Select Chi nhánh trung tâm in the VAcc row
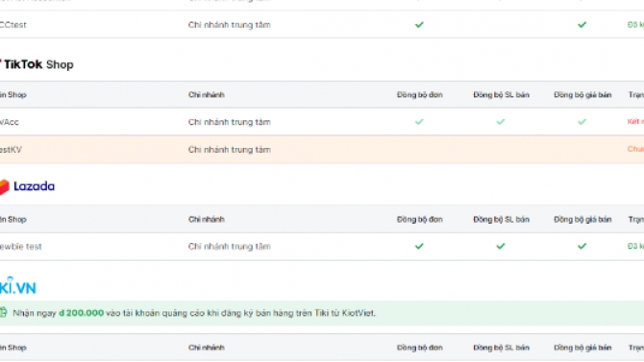This screenshot has width=644, height=362. [x=229, y=122]
